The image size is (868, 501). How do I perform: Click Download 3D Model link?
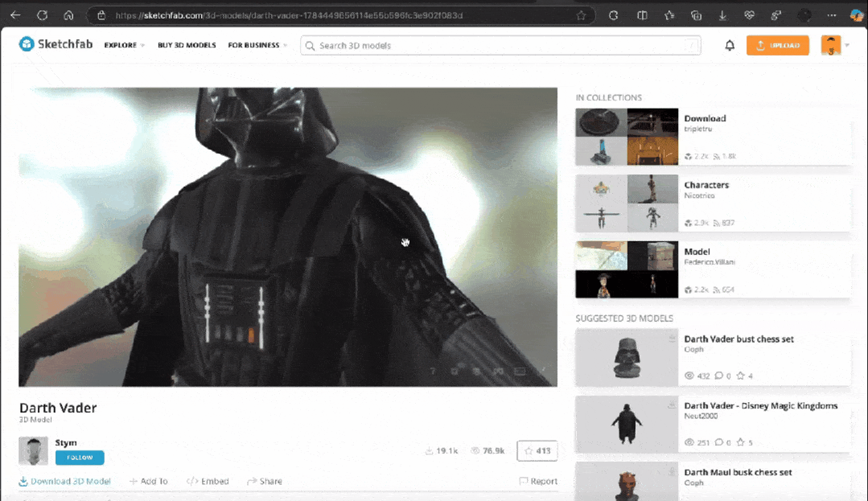(x=65, y=481)
